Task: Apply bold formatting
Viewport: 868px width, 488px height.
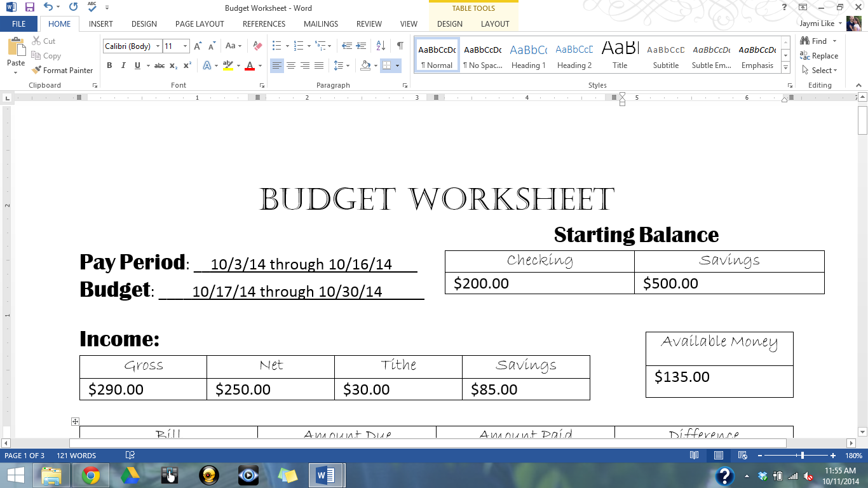Action: point(109,65)
